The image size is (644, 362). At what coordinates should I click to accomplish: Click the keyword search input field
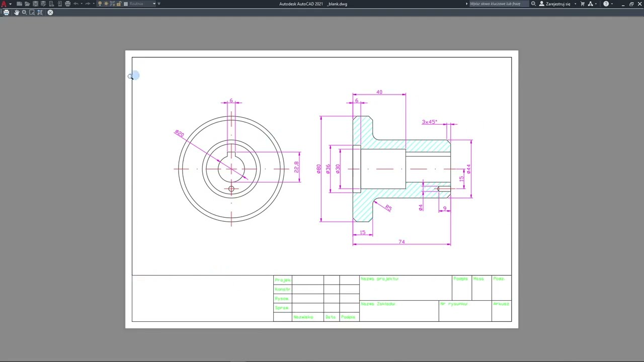tap(499, 4)
